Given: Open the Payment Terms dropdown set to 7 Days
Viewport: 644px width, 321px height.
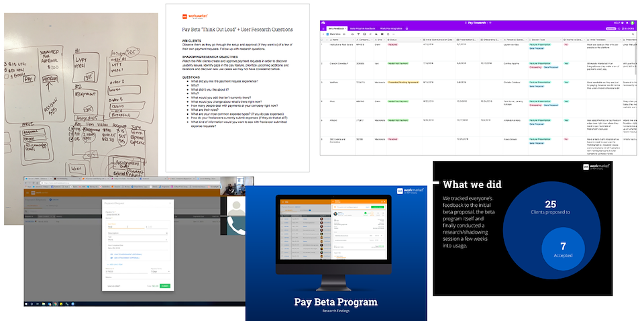Looking at the screenshot, I should point(160,271).
